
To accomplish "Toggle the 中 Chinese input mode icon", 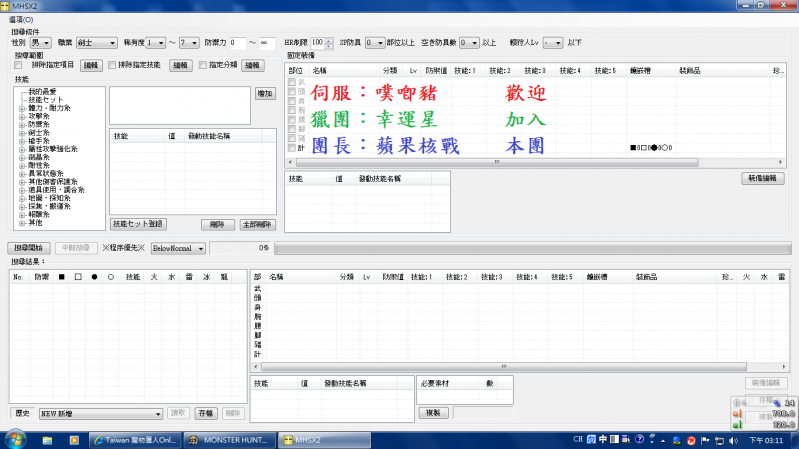I will point(603,439).
